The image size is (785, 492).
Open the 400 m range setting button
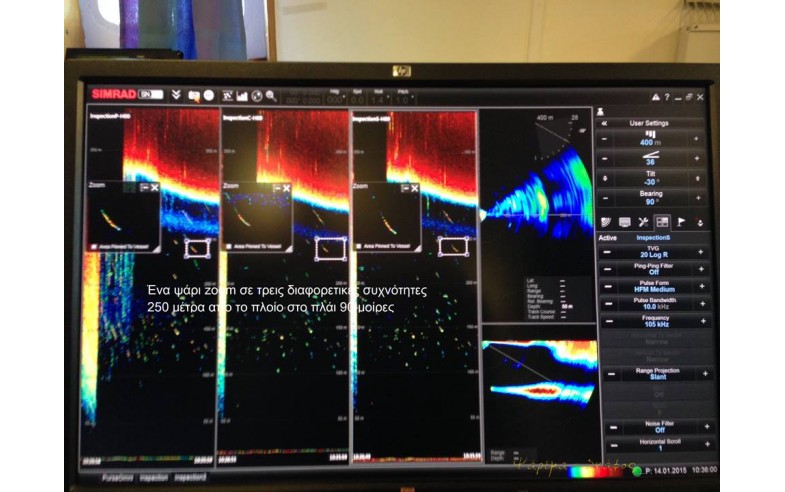pyautogui.click(x=650, y=139)
